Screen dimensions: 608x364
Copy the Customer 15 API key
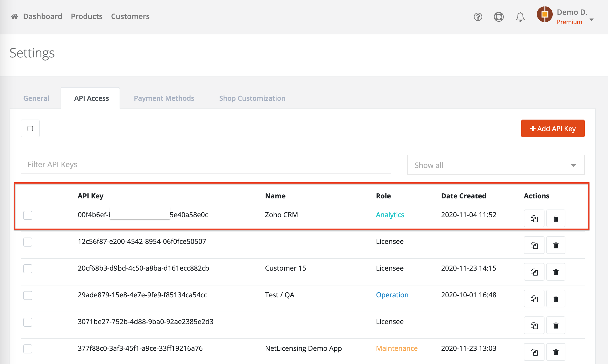(x=534, y=272)
